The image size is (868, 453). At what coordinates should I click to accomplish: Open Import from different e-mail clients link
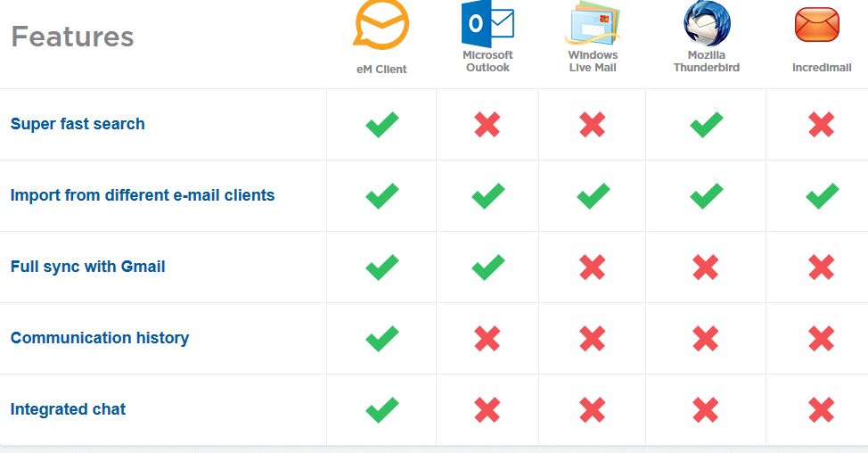(143, 195)
